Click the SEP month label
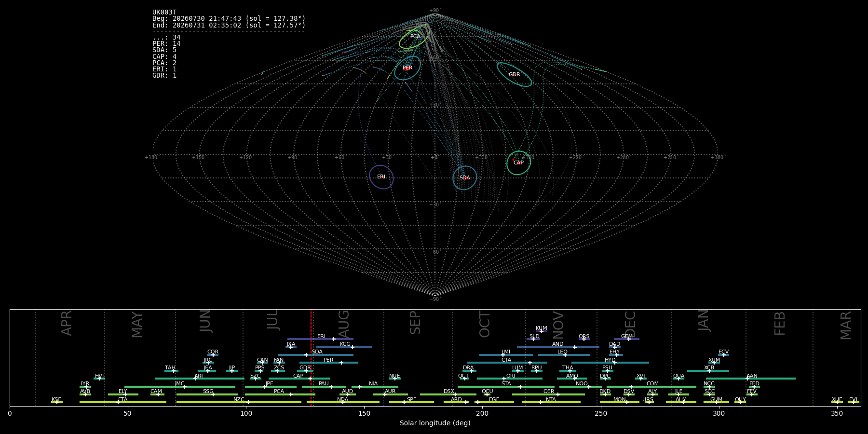Screen dimensions: 868x434 pos(415,323)
